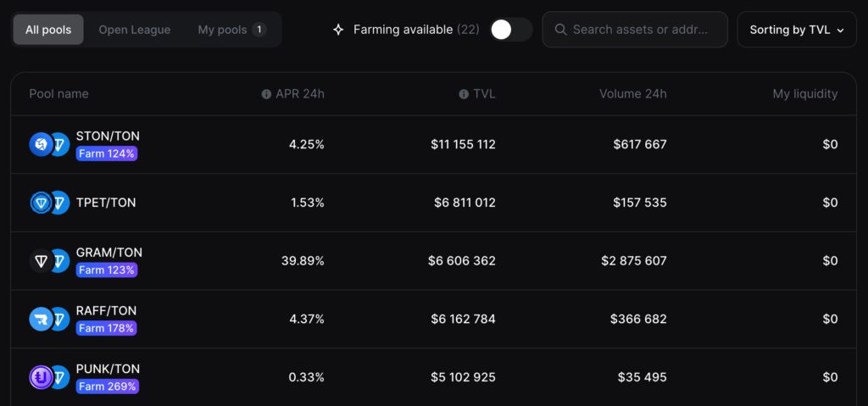Click the Farming available sparkle icon
Image resolution: width=868 pixels, height=406 pixels.
point(338,30)
